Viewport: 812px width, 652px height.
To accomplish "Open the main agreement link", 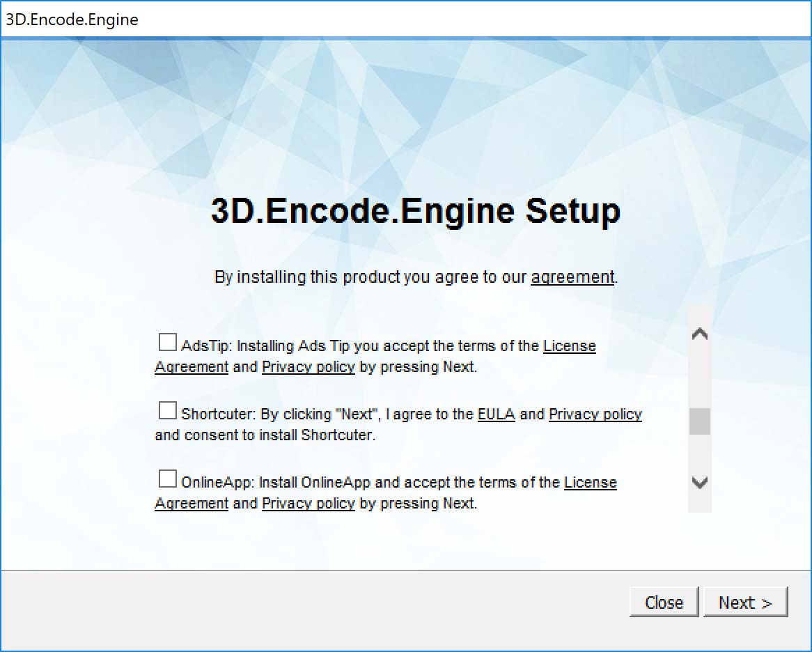I will (x=572, y=277).
